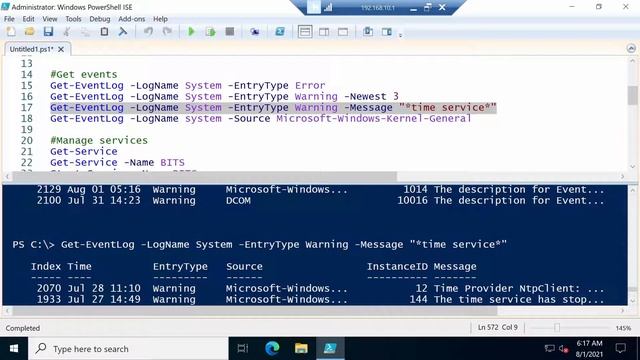640x360 pixels.
Task: Open the Edit menu
Action: tap(28, 19)
